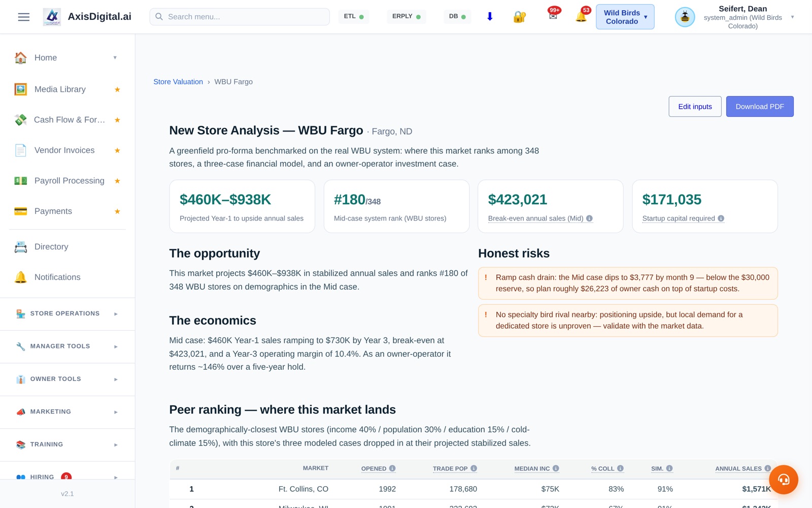Open the notification bell with 53 badge
The width and height of the screenshot is (812, 508).
[x=581, y=17]
